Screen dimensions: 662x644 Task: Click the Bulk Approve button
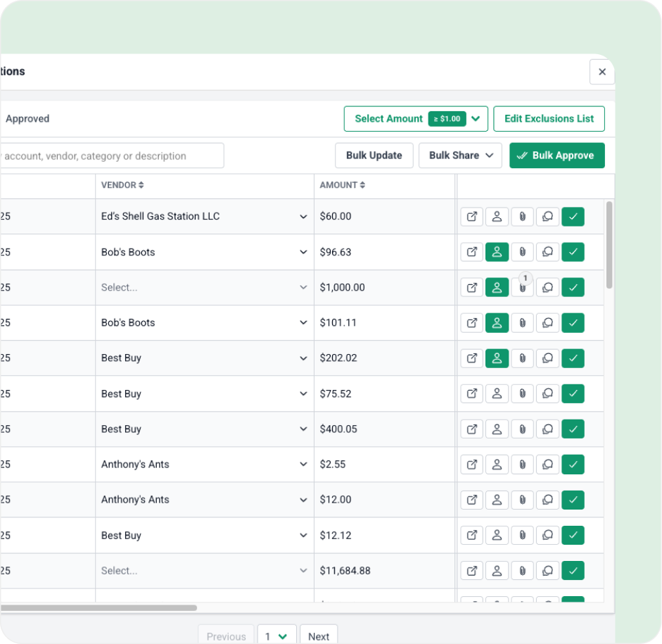point(556,155)
